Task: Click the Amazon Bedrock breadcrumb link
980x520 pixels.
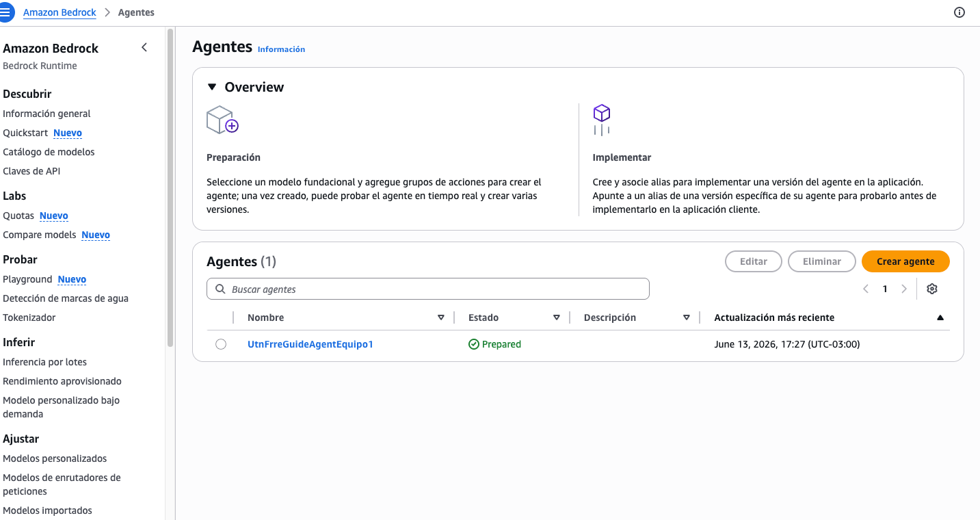Action: click(59, 12)
